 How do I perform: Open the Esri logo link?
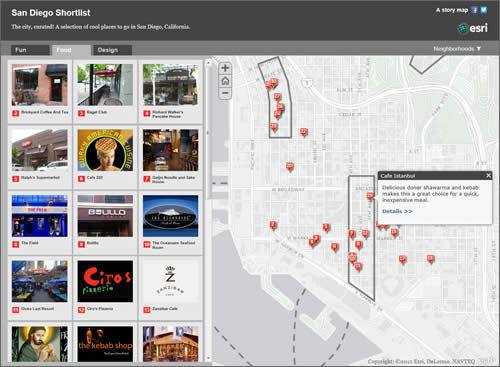[x=473, y=28]
